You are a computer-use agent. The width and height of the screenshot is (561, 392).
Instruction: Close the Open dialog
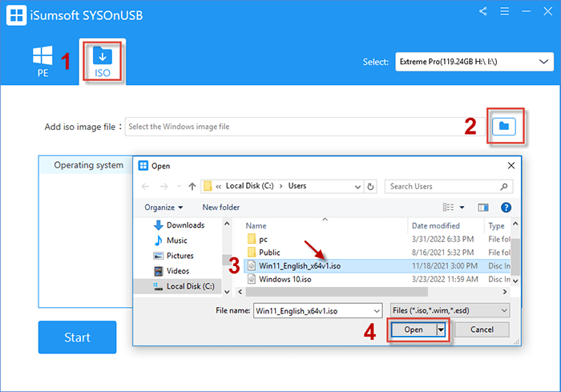tap(511, 165)
